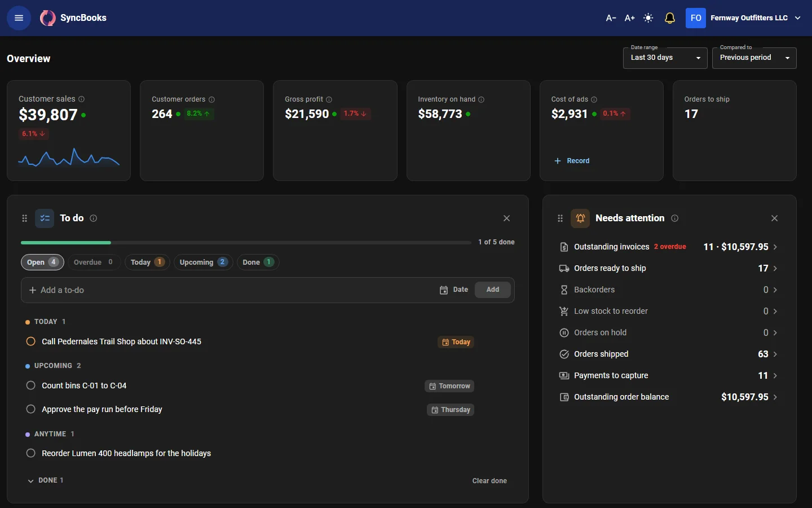Image resolution: width=812 pixels, height=508 pixels.
Task: Tick Reorder Lumen 400 headlamps task
Action: pyautogui.click(x=31, y=453)
